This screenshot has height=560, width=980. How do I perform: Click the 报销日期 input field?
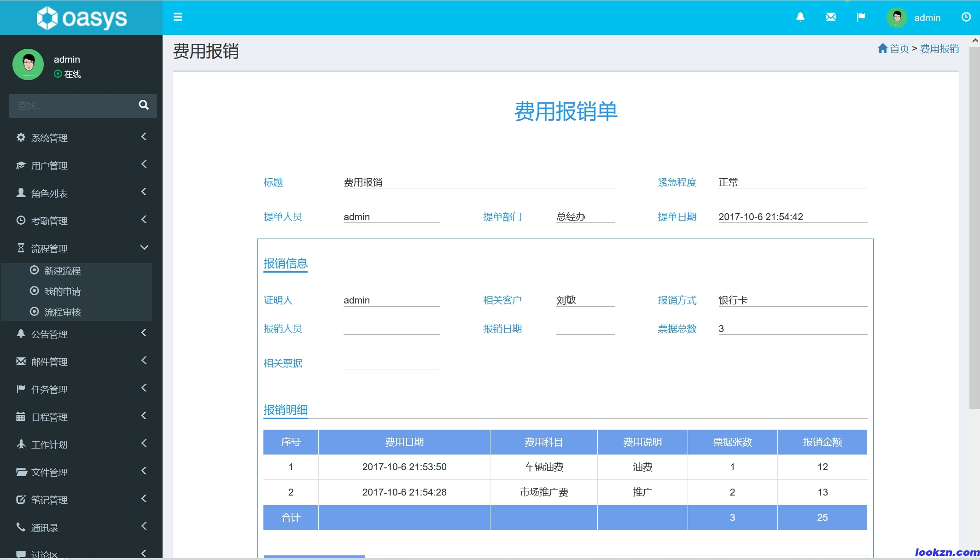click(x=585, y=328)
